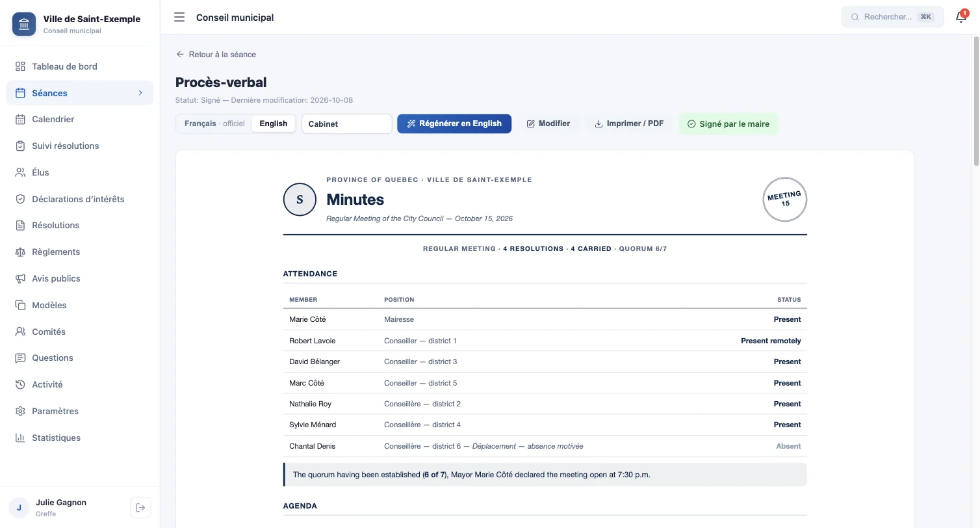This screenshot has height=528, width=980.
Task: Open the Cabinet font selector
Action: pos(347,124)
